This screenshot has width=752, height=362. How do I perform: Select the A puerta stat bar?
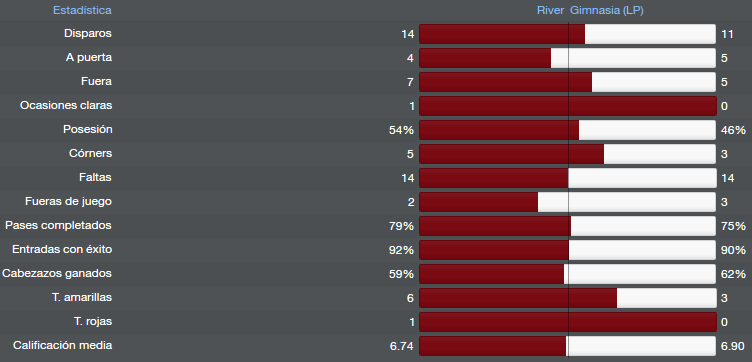pos(568,58)
